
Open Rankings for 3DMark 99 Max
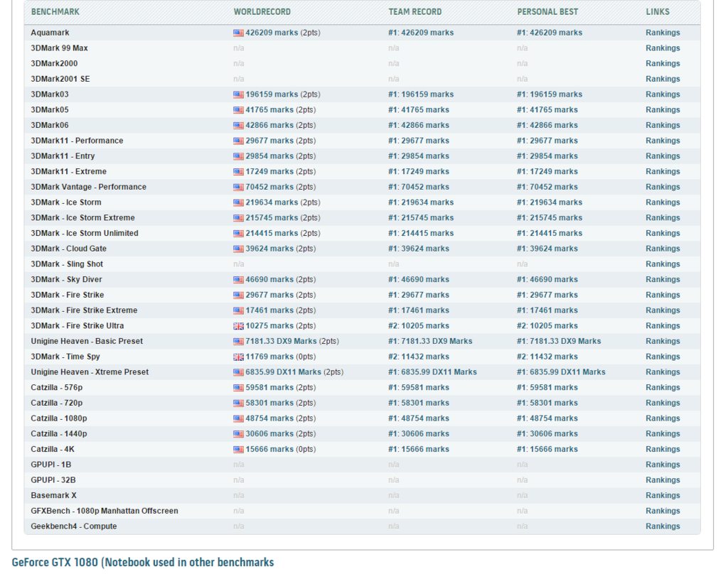(663, 48)
